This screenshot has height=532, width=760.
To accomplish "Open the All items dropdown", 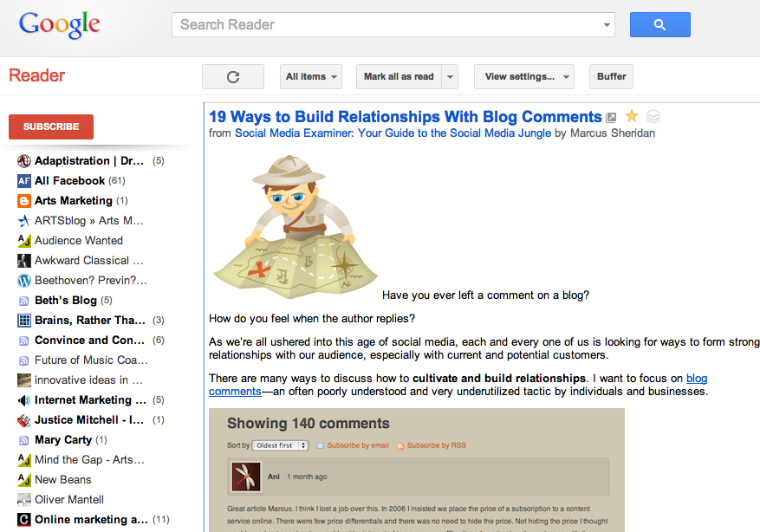I will (311, 76).
